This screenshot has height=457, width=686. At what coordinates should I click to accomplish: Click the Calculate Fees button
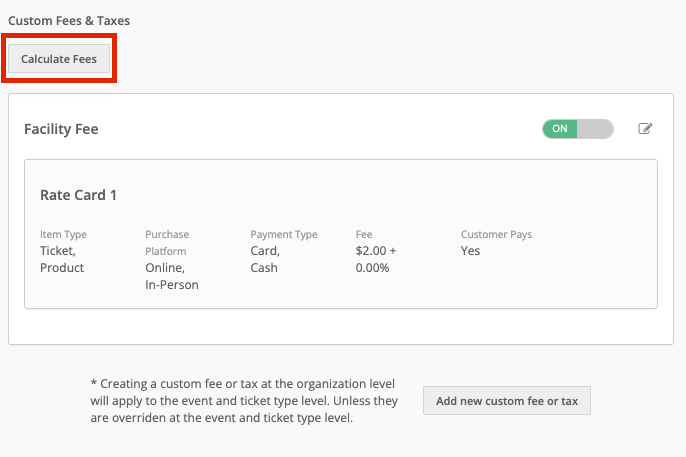59,59
